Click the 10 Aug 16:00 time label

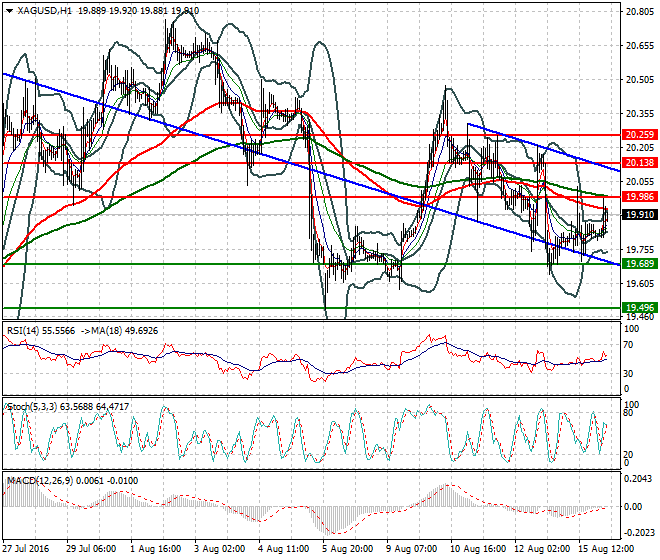(479, 549)
